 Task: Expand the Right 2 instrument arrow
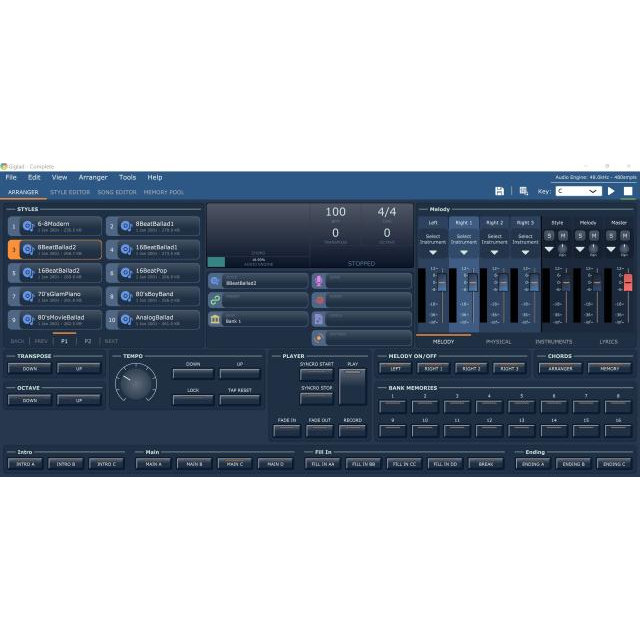(495, 253)
